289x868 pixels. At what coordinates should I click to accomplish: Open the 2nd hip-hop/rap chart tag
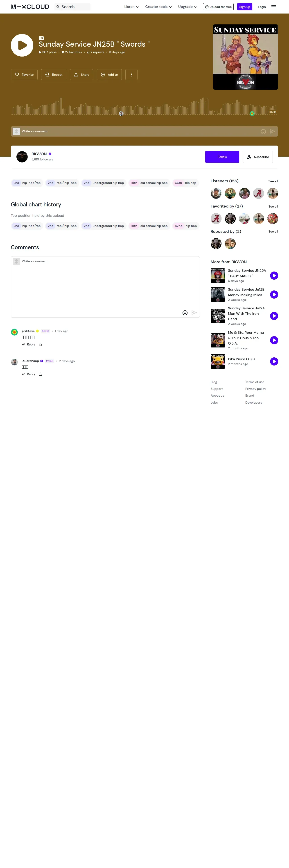tap(27, 183)
